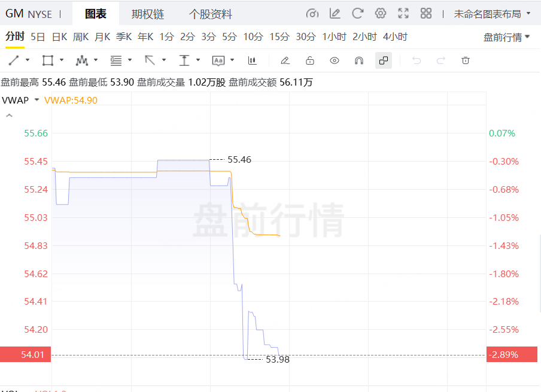Select the rectangle shape tool
Image resolution: width=541 pixels, height=392 pixels.
(x=47, y=60)
